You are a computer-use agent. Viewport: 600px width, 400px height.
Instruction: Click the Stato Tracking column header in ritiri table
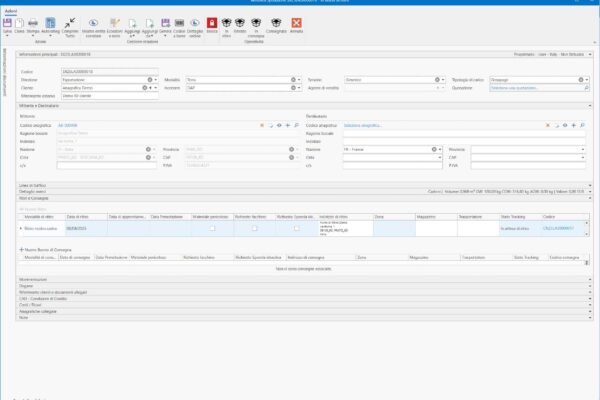[x=520, y=217]
